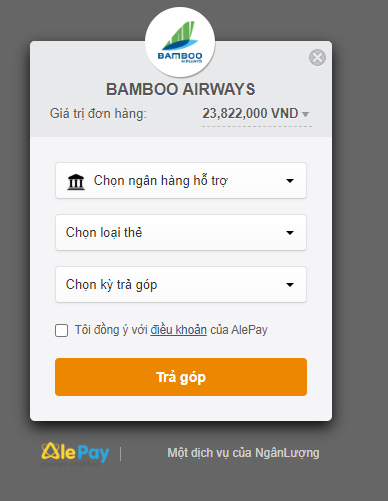
Task: Click the 'của AlePay' text after the terms link
Action: [239, 330]
